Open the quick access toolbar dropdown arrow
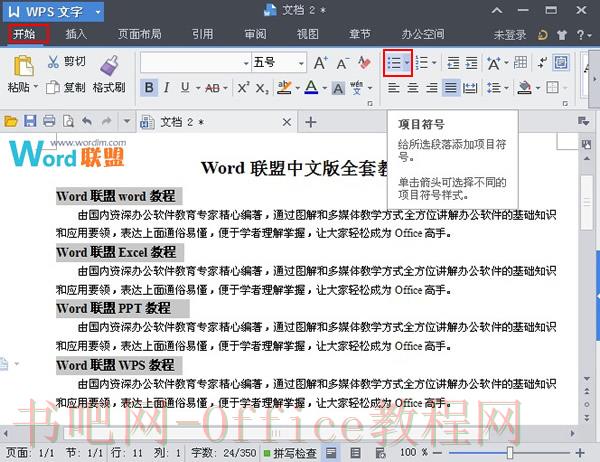Screen dimensions: 600x462 tap(127, 121)
